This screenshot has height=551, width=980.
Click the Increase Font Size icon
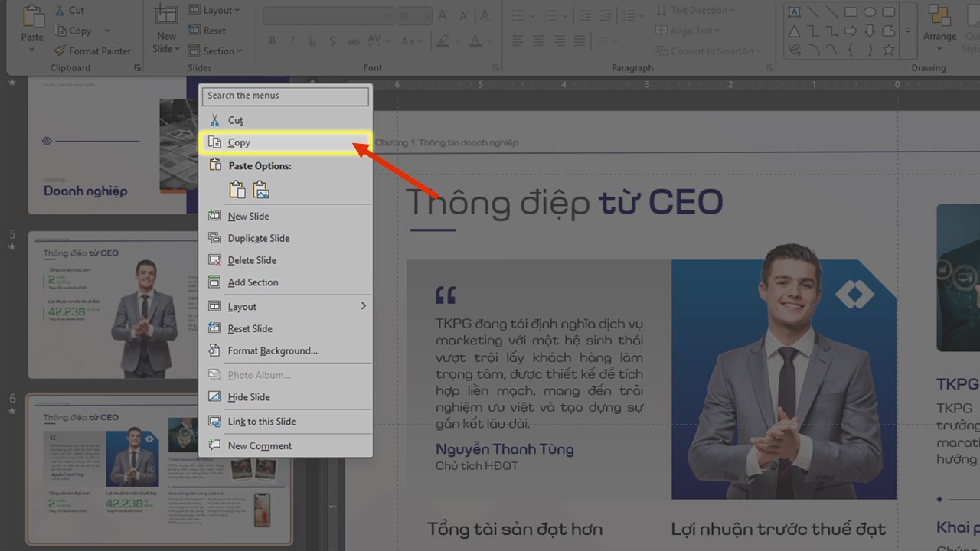tap(443, 15)
